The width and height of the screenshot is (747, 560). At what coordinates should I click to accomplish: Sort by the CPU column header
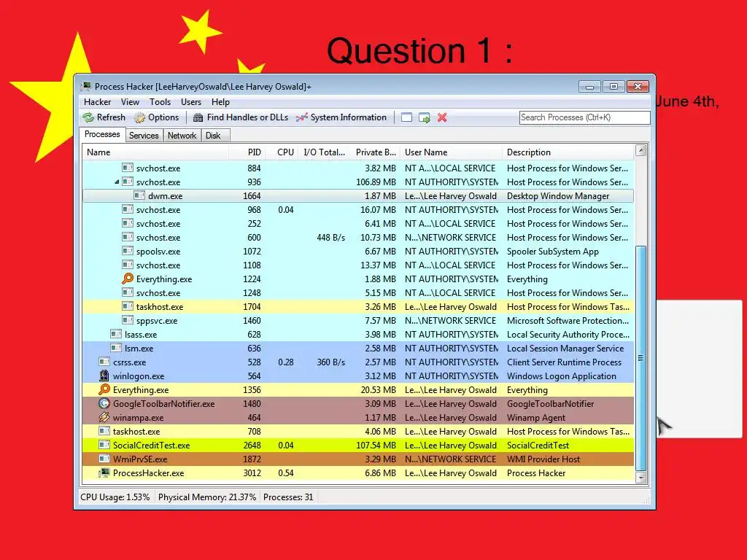[282, 152]
